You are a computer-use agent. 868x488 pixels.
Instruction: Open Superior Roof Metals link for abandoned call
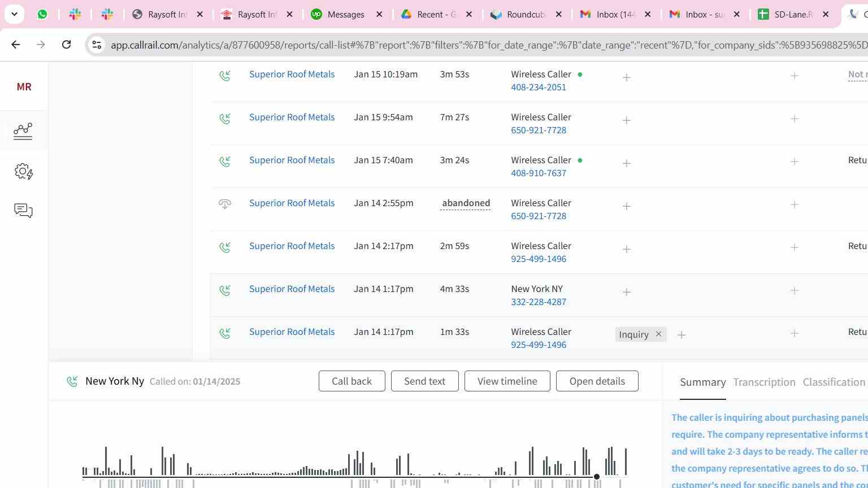(292, 203)
